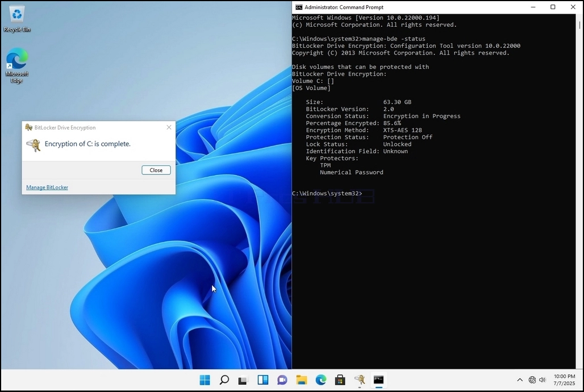Image resolution: width=584 pixels, height=392 pixels.
Task: Click the 'Encryption of C: is complete.' message
Action: (x=87, y=144)
